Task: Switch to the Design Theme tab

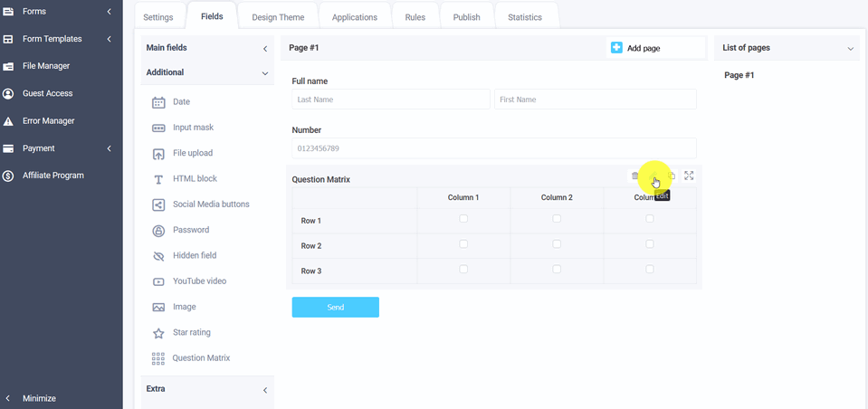Action: coord(278,17)
